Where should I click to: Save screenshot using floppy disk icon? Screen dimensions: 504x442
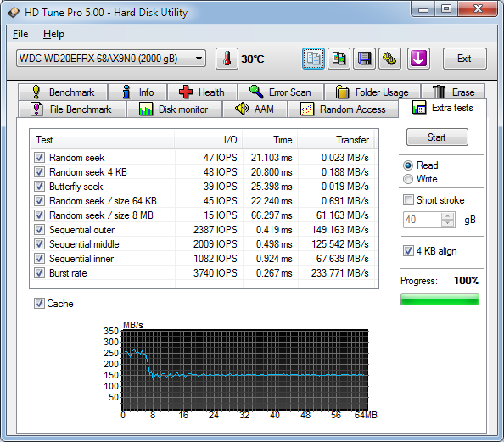click(364, 59)
